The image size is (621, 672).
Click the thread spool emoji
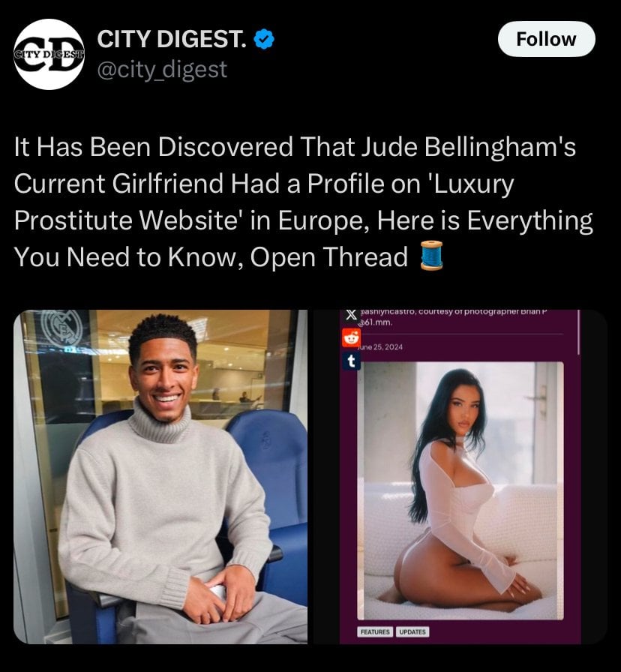click(x=431, y=256)
